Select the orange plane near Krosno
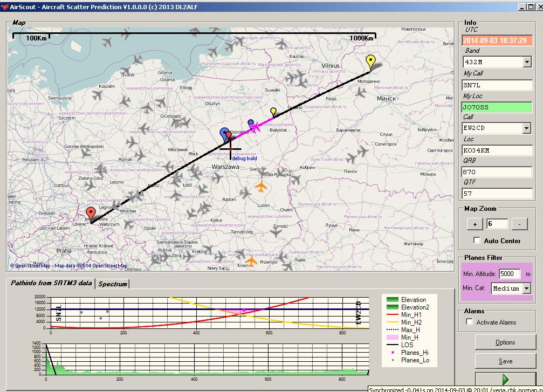The height and width of the screenshot is (392, 543). pos(250,262)
